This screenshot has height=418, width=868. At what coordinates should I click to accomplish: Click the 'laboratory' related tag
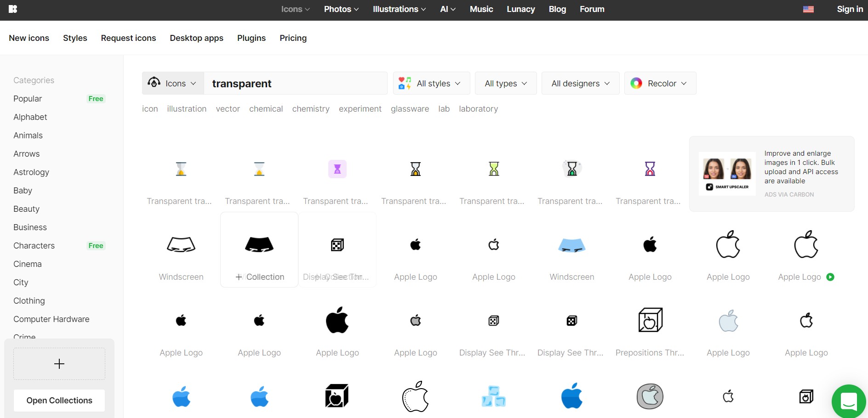click(x=478, y=109)
